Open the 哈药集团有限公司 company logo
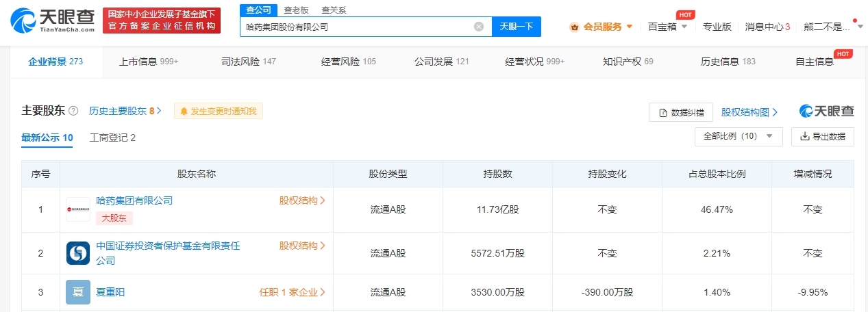 tap(78, 209)
